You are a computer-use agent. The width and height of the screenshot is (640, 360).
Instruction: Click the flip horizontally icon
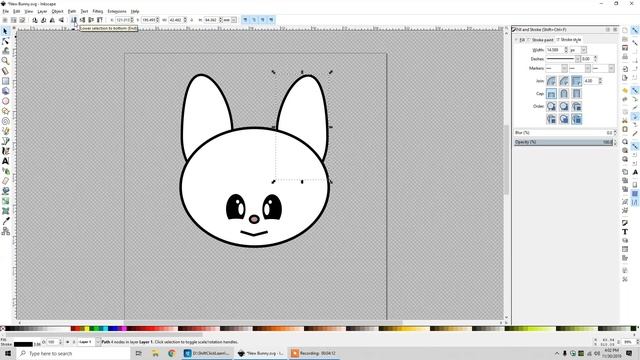pos(52,20)
